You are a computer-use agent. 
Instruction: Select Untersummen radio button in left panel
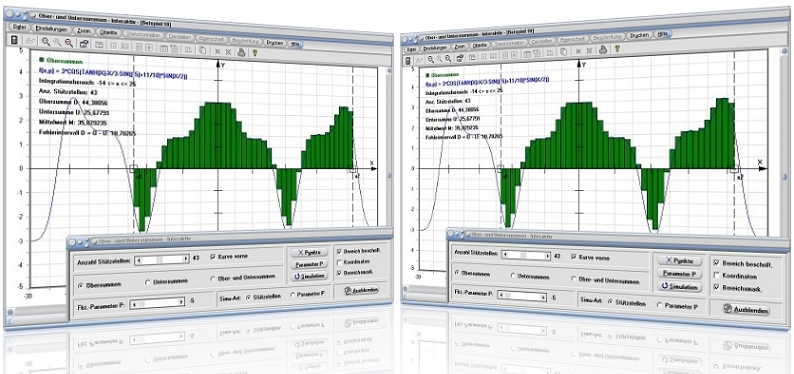coord(148,282)
